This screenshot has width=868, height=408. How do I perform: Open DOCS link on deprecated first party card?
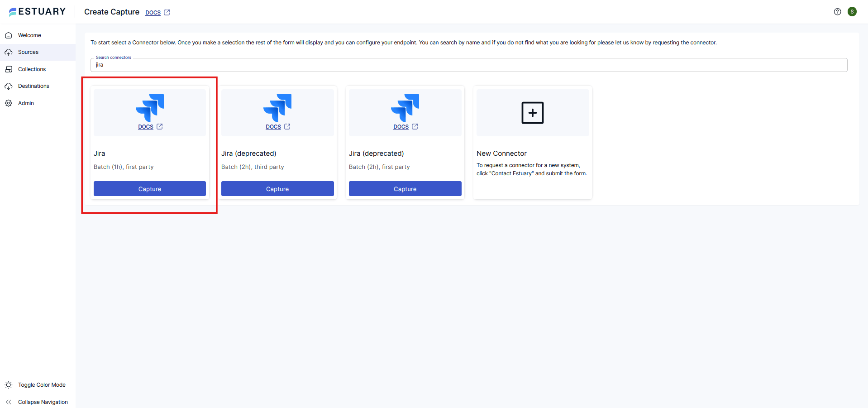tap(401, 127)
